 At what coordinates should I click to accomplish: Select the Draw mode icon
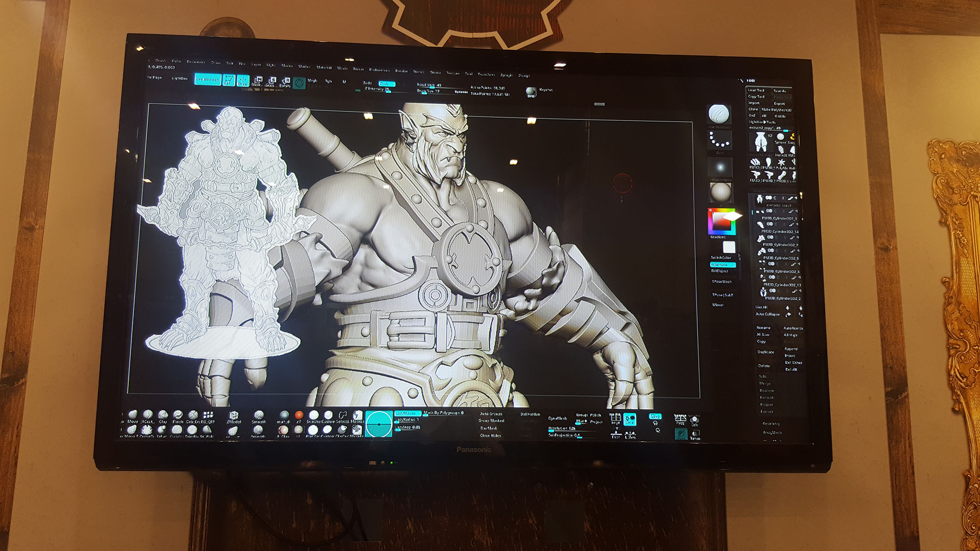pyautogui.click(x=243, y=81)
